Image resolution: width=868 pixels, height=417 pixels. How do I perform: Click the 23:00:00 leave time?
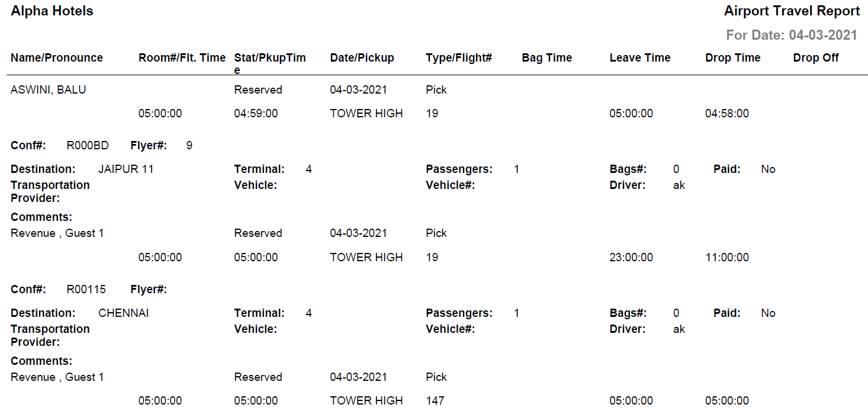pyautogui.click(x=631, y=258)
